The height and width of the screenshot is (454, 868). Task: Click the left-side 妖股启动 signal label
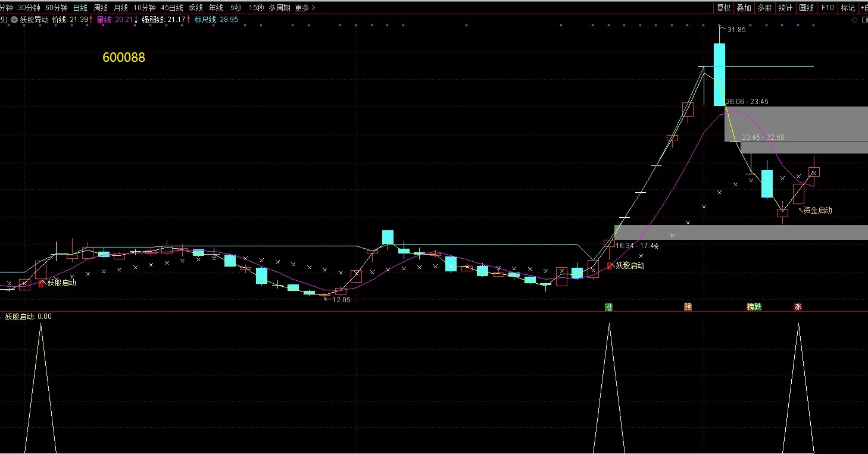(x=62, y=283)
